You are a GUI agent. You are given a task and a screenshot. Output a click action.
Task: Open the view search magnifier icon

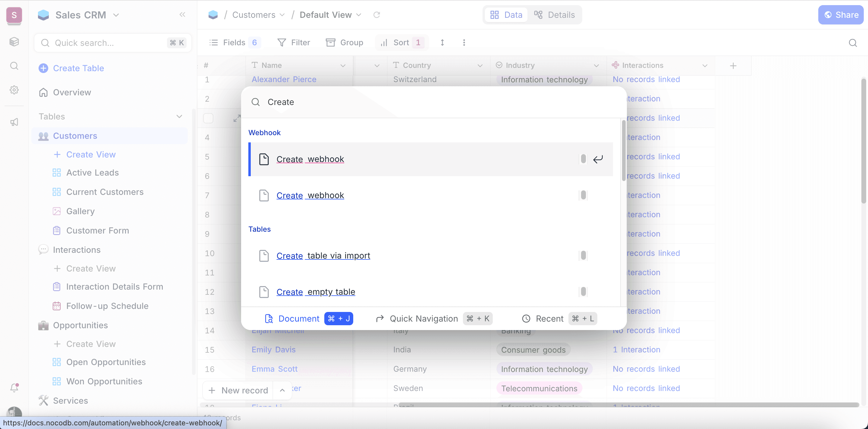pyautogui.click(x=853, y=43)
